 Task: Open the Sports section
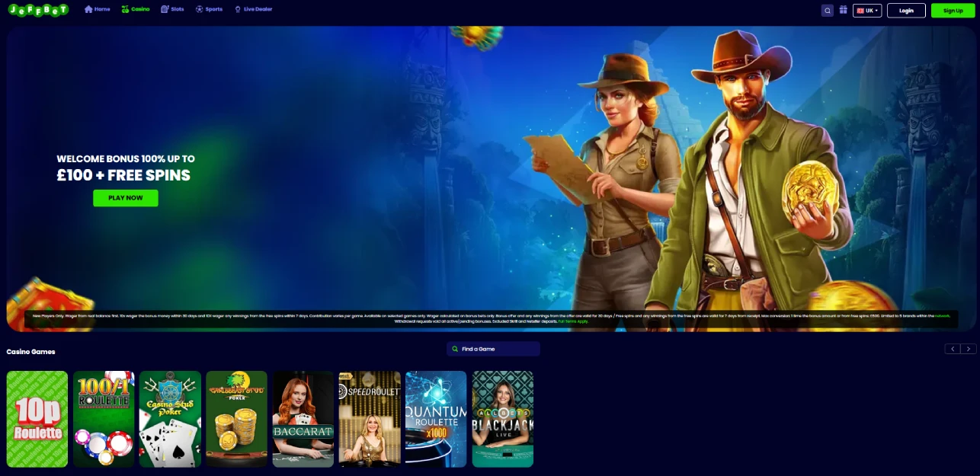[x=209, y=9]
